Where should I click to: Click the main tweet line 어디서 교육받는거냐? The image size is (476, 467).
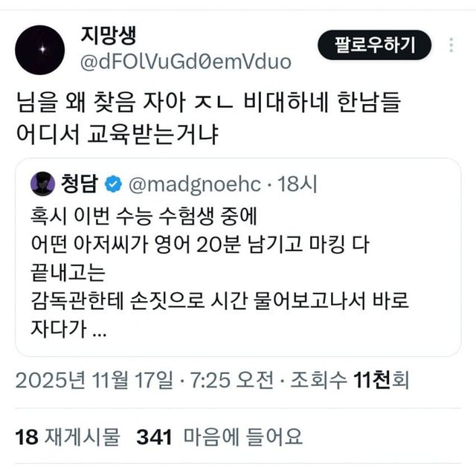[x=118, y=134]
